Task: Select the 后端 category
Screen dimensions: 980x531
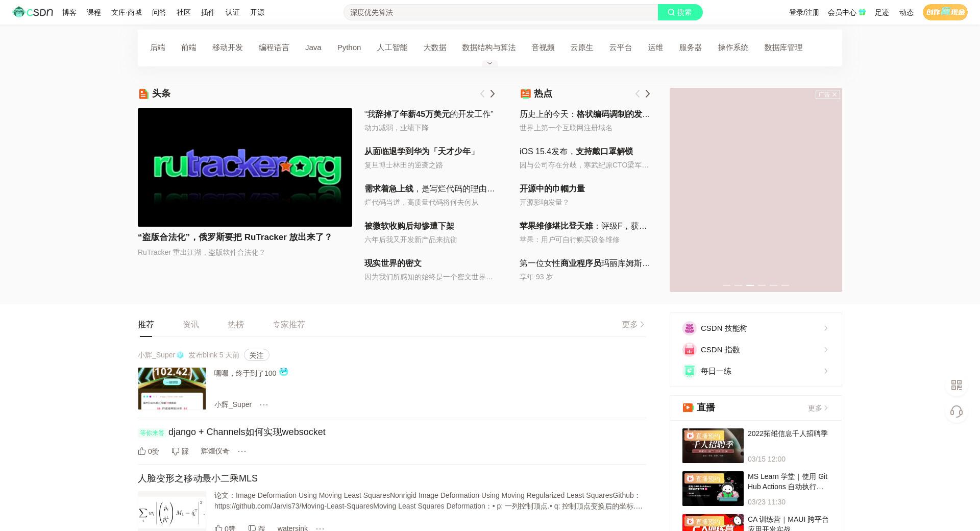Action: click(158, 47)
